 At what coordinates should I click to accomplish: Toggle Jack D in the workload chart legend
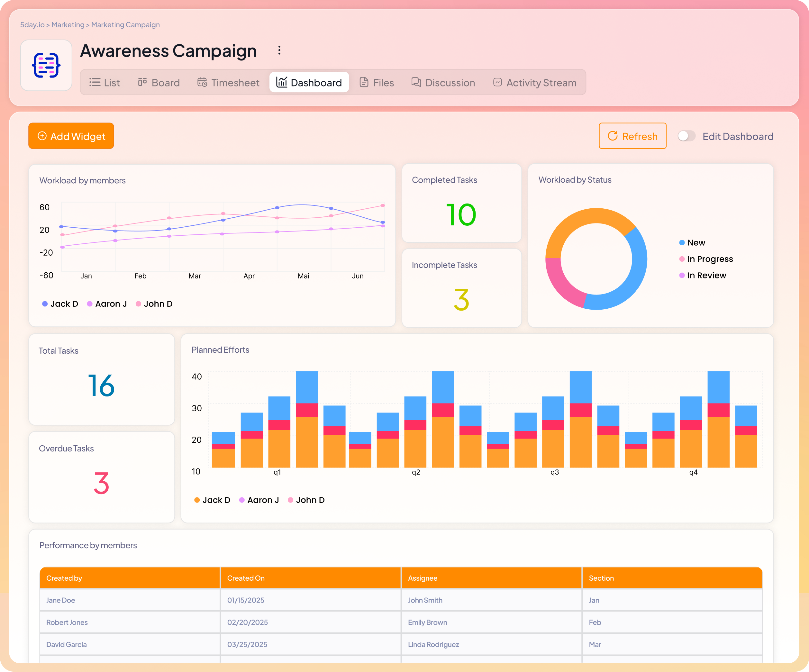coord(60,304)
